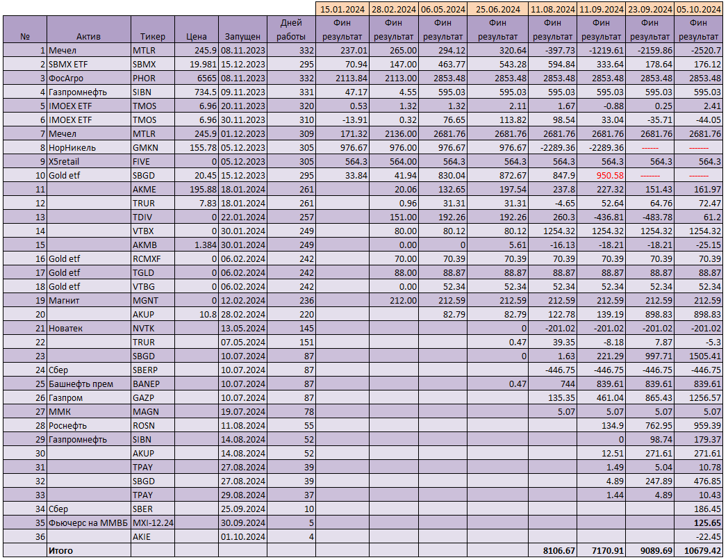728x560 pixels.
Task: Click the 'ROSN' ticker cell
Action: 153,425
